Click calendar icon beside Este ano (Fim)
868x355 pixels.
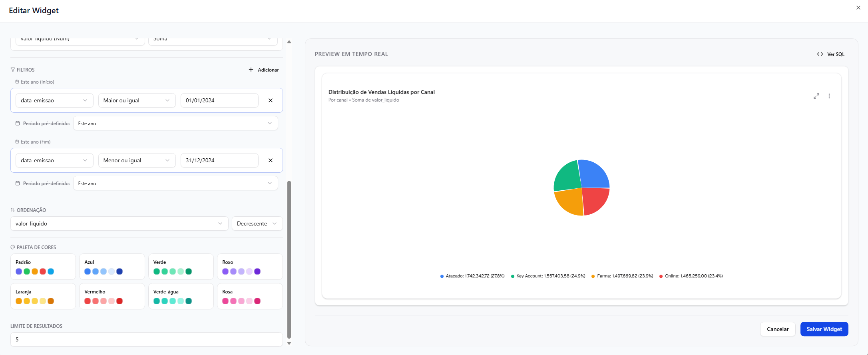tap(17, 142)
